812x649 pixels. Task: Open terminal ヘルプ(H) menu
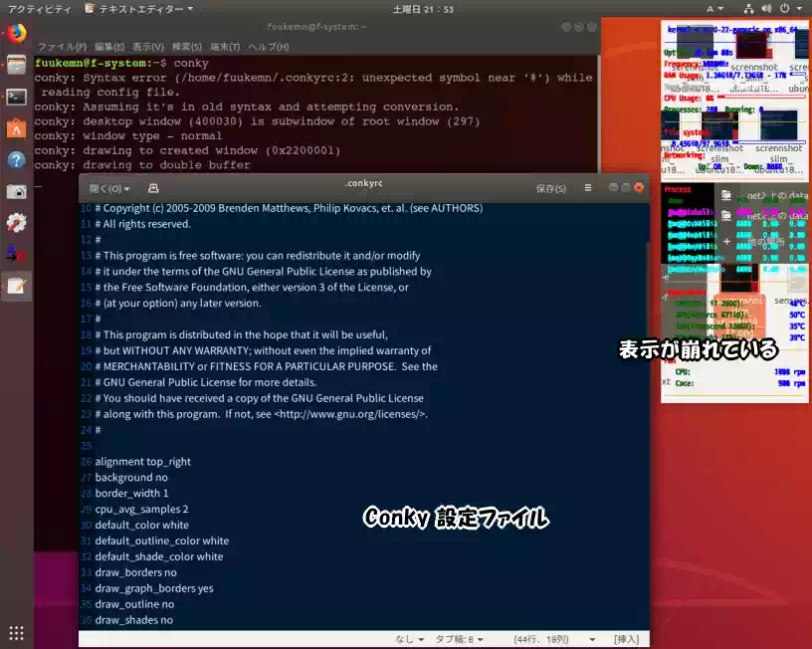coord(269,47)
